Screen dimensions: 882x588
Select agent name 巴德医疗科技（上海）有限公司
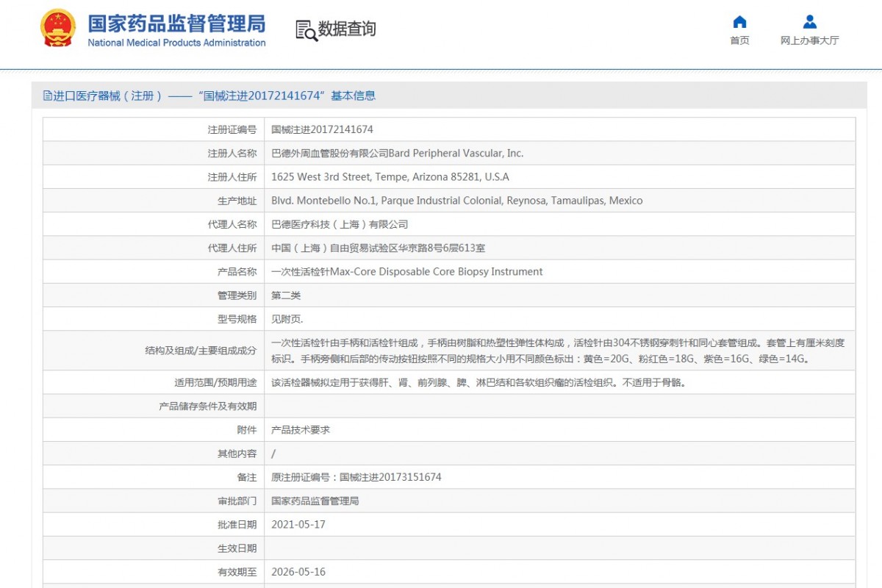[x=340, y=224]
